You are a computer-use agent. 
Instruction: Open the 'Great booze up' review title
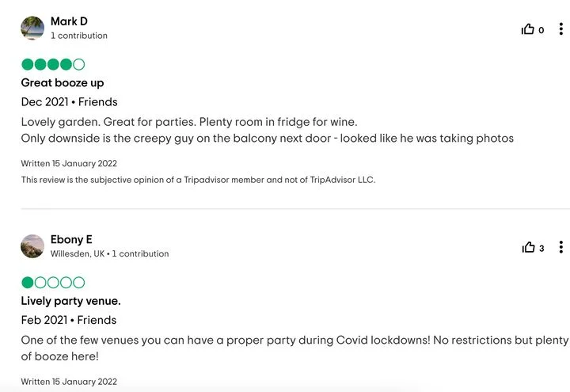(x=63, y=83)
